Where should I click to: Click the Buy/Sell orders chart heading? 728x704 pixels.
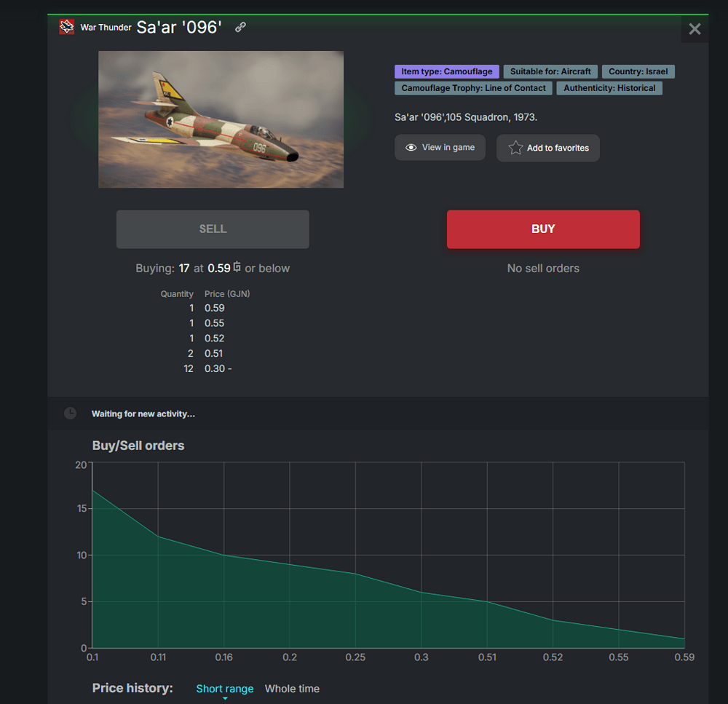coord(138,446)
